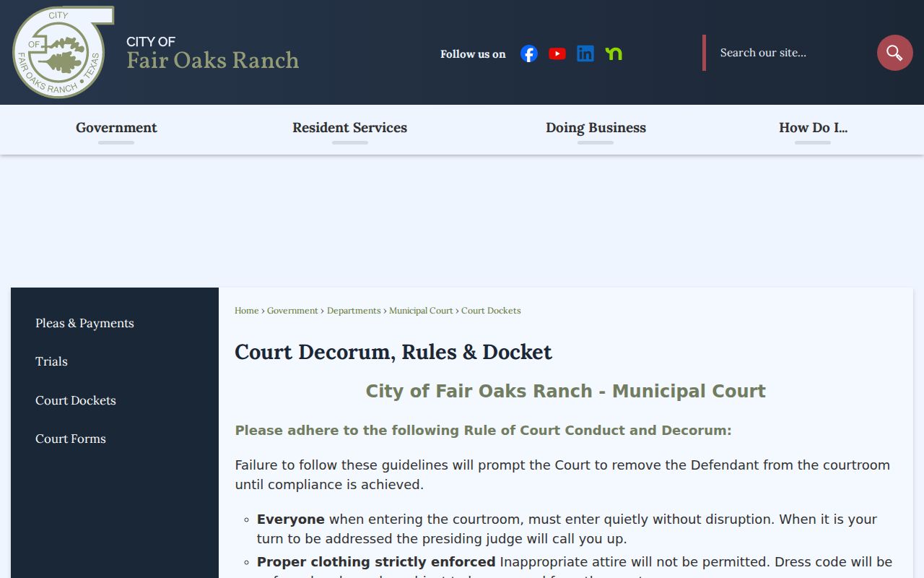This screenshot has width=924, height=578.
Task: Go to Pleas & Payments in sidebar
Action: point(84,323)
